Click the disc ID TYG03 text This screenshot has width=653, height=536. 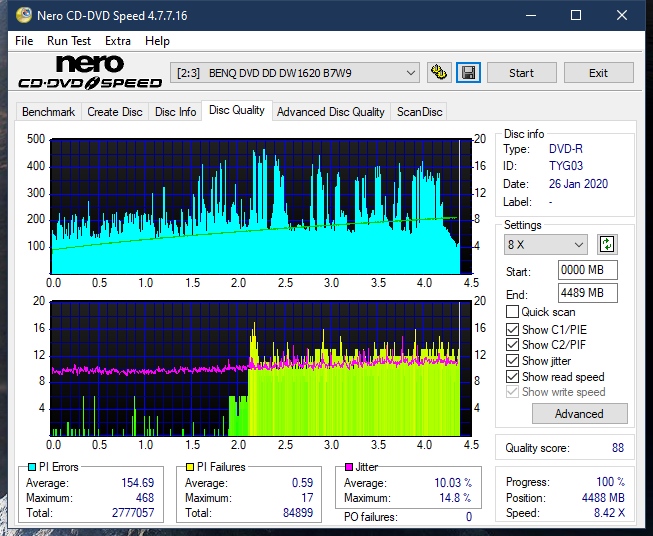pyautogui.click(x=566, y=166)
